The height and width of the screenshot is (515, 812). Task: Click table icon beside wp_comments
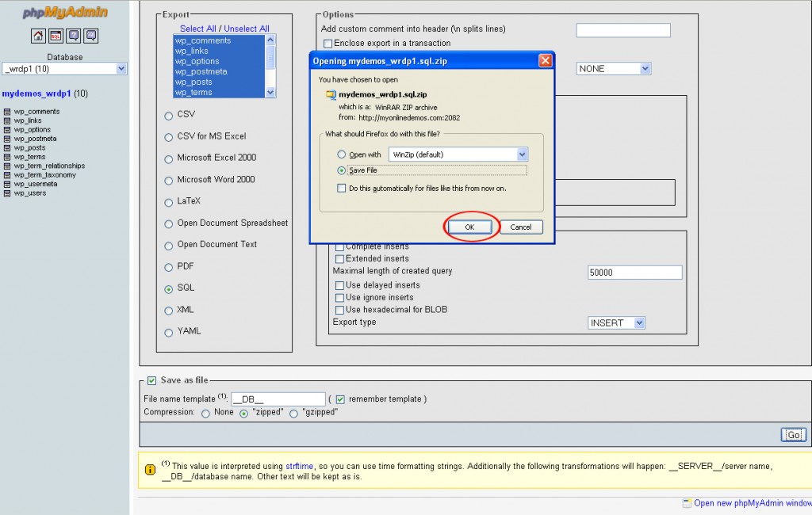tap(7, 112)
